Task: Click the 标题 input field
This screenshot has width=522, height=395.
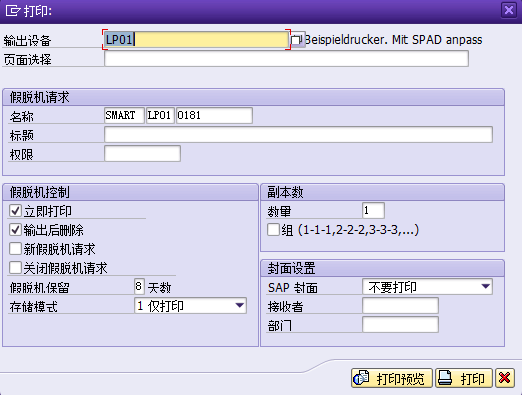Action: click(298, 134)
